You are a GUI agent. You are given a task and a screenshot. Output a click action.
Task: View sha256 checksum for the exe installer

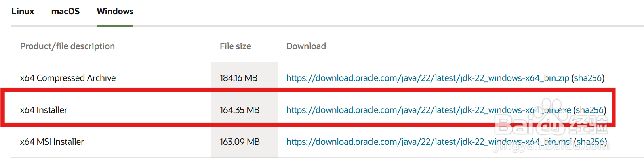[590, 110]
